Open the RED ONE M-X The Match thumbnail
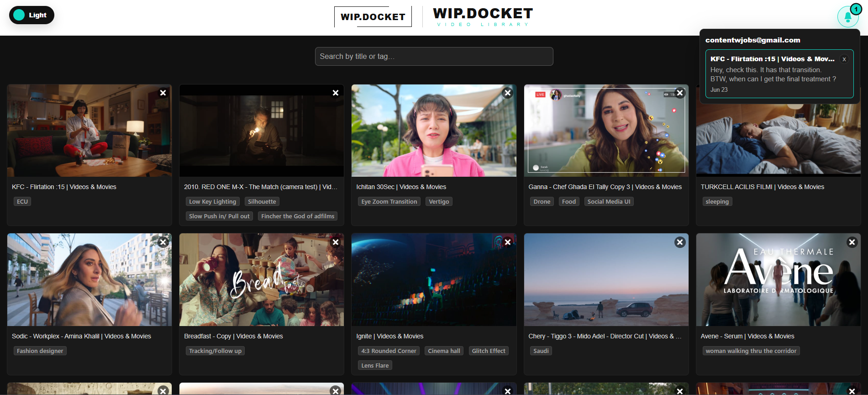Image resolution: width=868 pixels, height=395 pixels. [262, 131]
